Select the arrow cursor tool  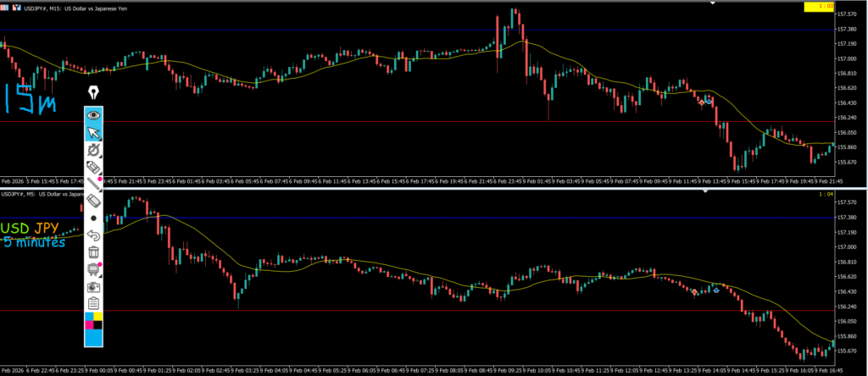pyautogui.click(x=93, y=132)
